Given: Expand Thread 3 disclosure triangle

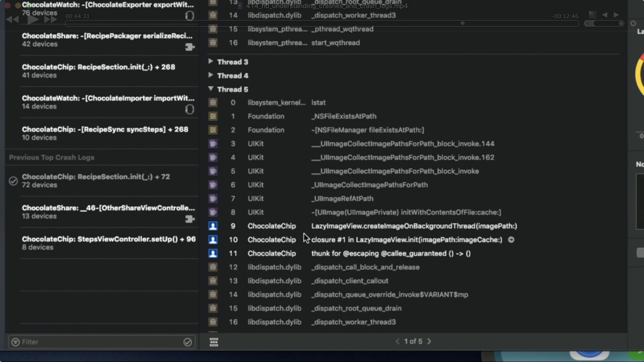Looking at the screenshot, I should coord(211,62).
